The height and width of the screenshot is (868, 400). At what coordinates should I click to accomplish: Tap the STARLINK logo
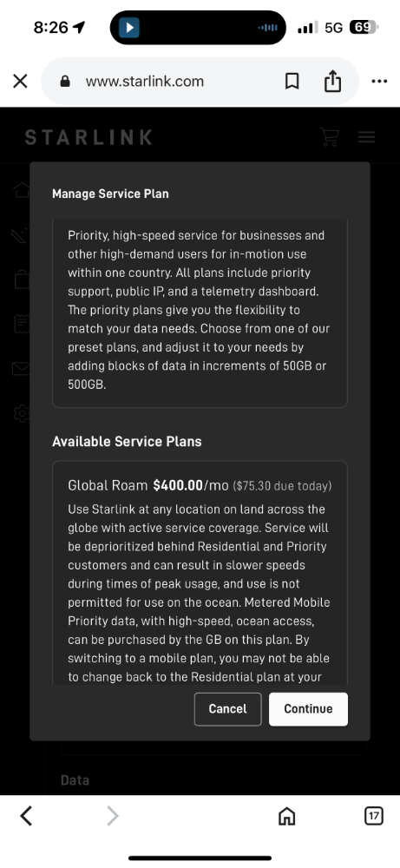89,137
